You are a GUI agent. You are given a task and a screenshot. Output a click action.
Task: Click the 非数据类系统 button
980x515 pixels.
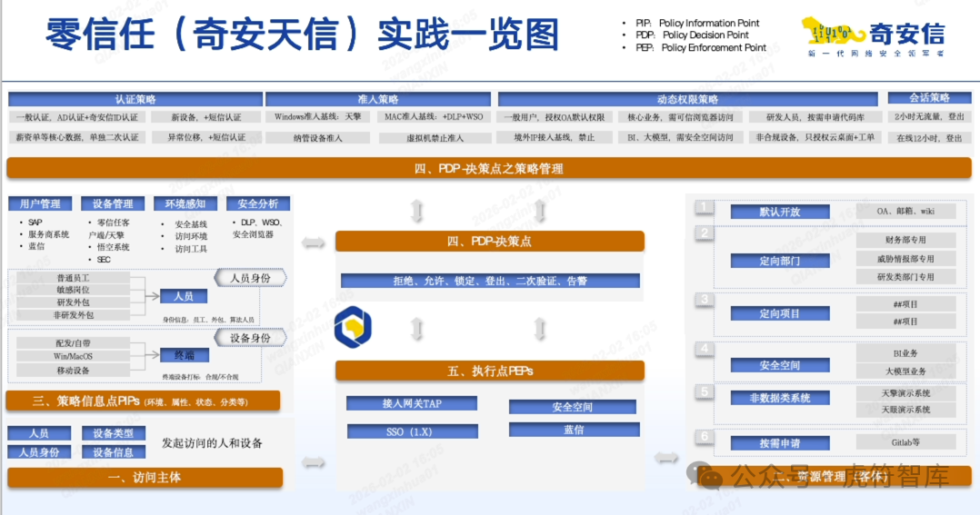(x=779, y=398)
